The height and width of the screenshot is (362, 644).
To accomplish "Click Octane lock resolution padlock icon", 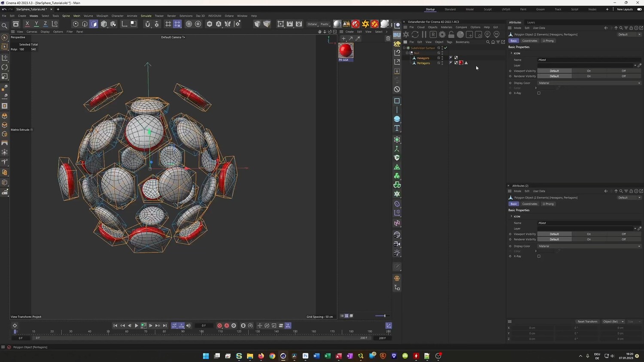I will (451, 34).
